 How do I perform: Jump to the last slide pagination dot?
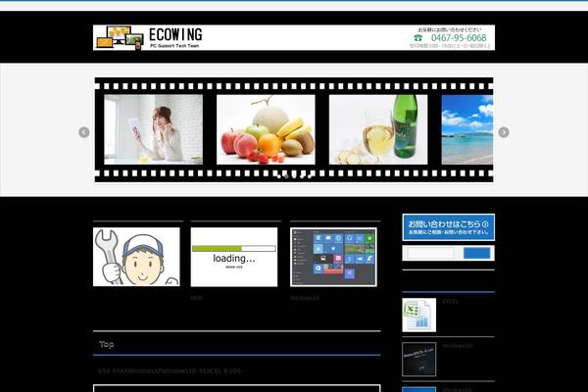point(310,176)
